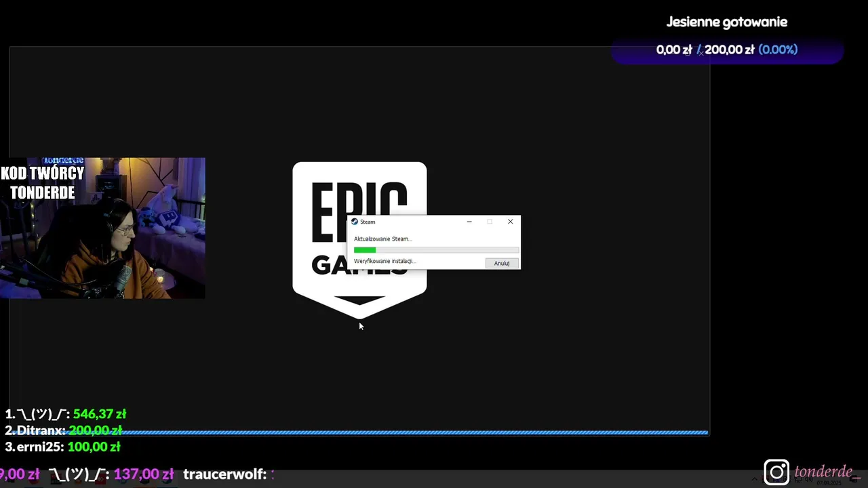Minimize the Steam updater window

tap(469, 222)
